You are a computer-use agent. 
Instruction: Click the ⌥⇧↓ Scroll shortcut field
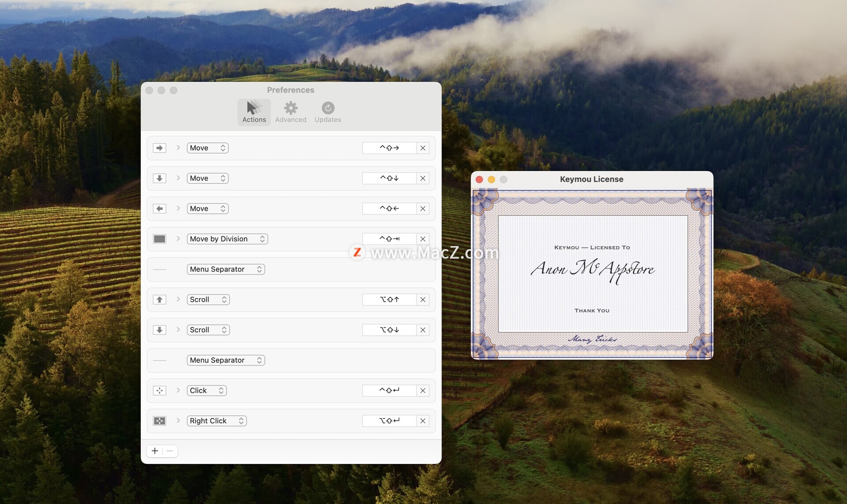click(x=389, y=330)
